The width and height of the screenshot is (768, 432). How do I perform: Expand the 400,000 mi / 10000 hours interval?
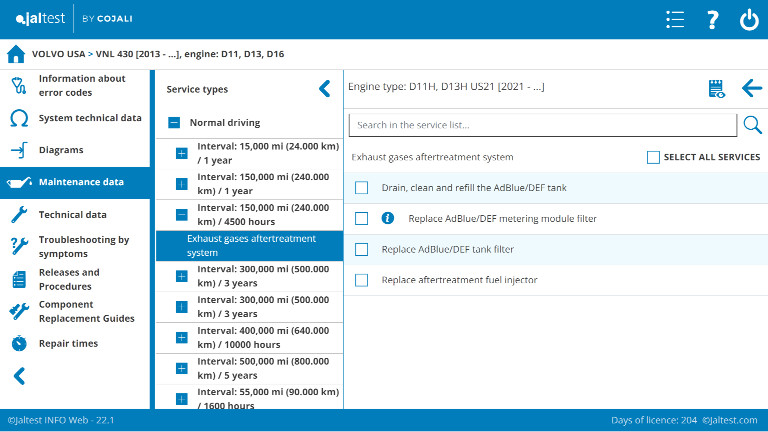coord(181,337)
